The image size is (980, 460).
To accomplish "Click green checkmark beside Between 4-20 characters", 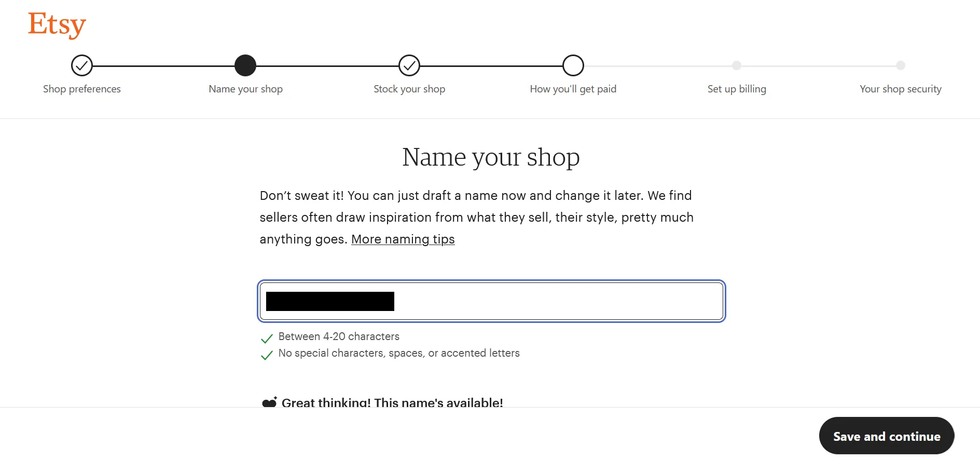I will pos(267,339).
